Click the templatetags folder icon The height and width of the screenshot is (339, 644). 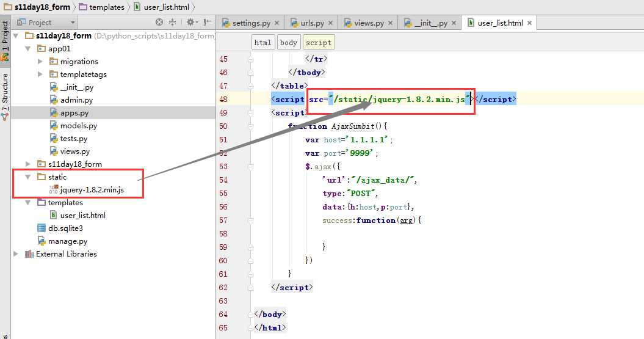click(53, 75)
